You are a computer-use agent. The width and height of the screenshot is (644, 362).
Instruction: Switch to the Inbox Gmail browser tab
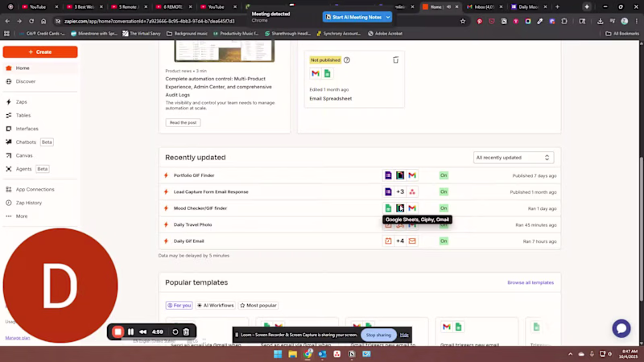click(485, 7)
